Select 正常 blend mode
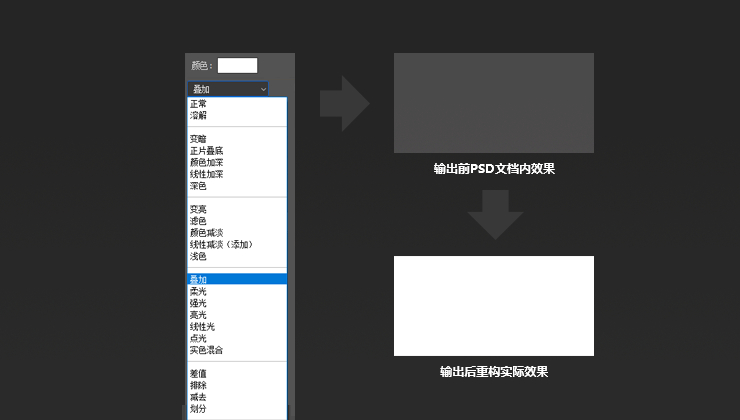 (x=199, y=104)
